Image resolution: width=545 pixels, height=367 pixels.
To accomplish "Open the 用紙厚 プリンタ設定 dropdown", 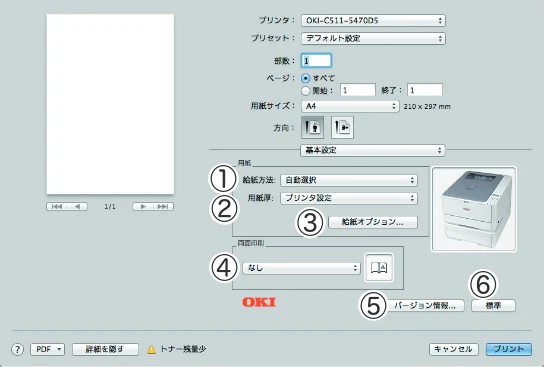I will [x=349, y=198].
